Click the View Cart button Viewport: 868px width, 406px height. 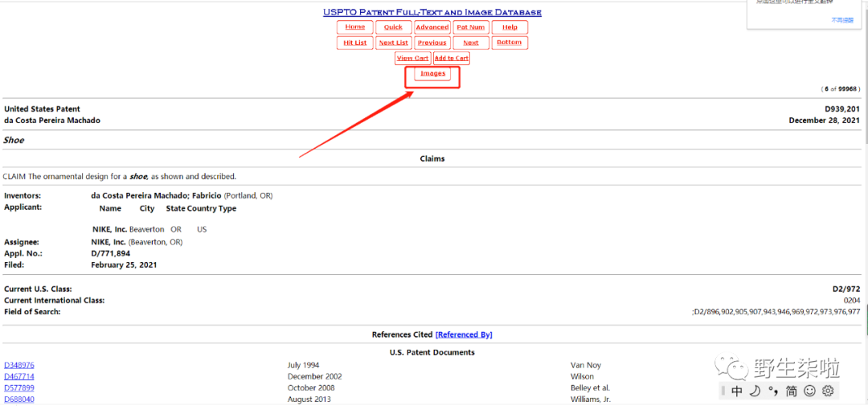(x=413, y=58)
